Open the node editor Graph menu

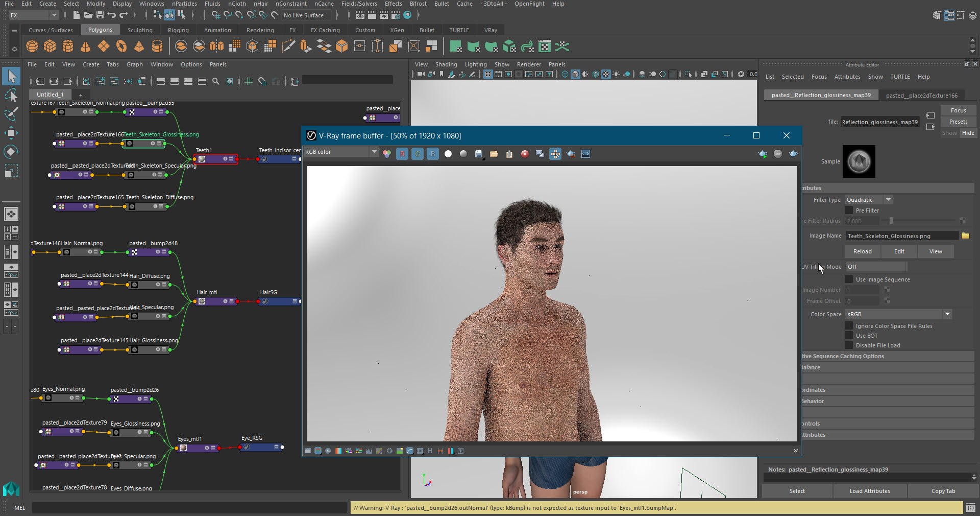[x=135, y=64]
